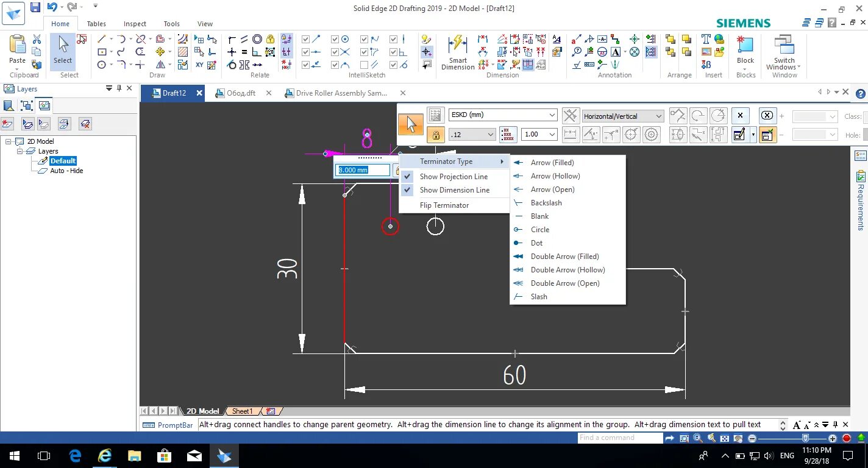
Task: Click the 3.000 mm dimension value field
Action: (x=363, y=170)
